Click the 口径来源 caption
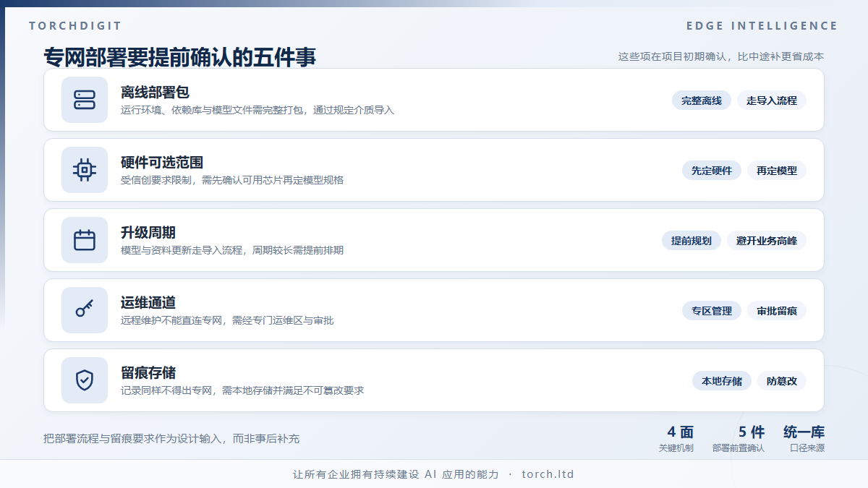The image size is (868, 488). pyautogui.click(x=807, y=448)
